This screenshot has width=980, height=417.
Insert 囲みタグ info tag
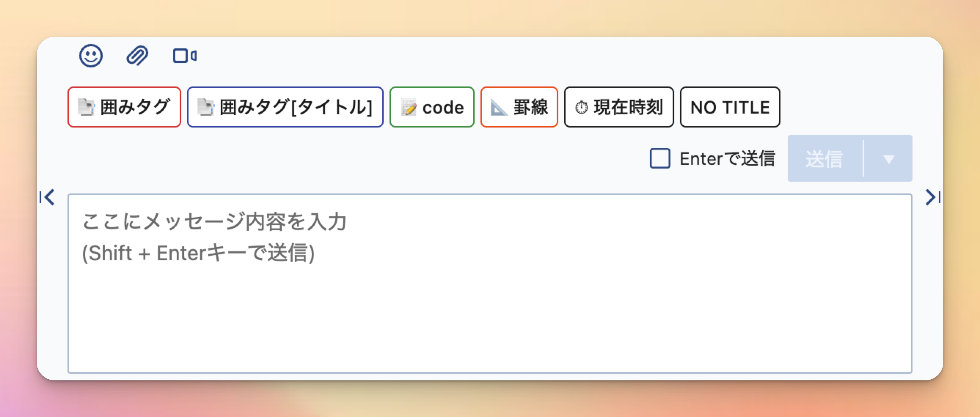point(124,107)
